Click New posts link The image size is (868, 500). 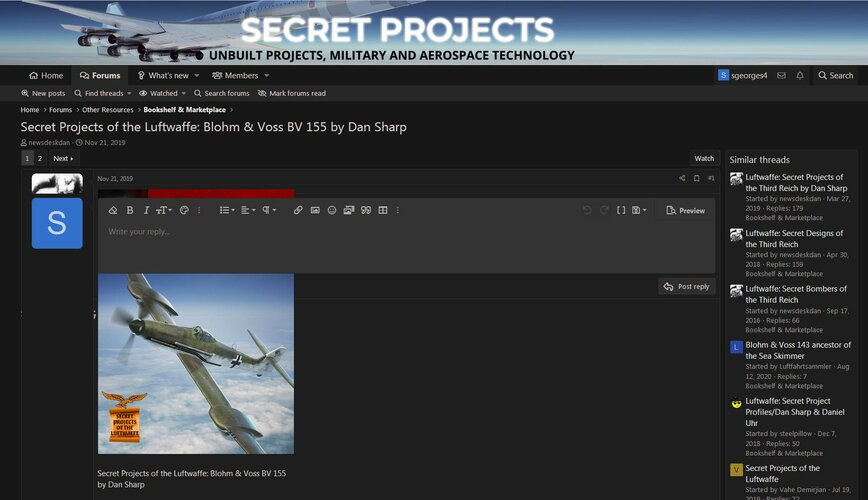(x=43, y=94)
